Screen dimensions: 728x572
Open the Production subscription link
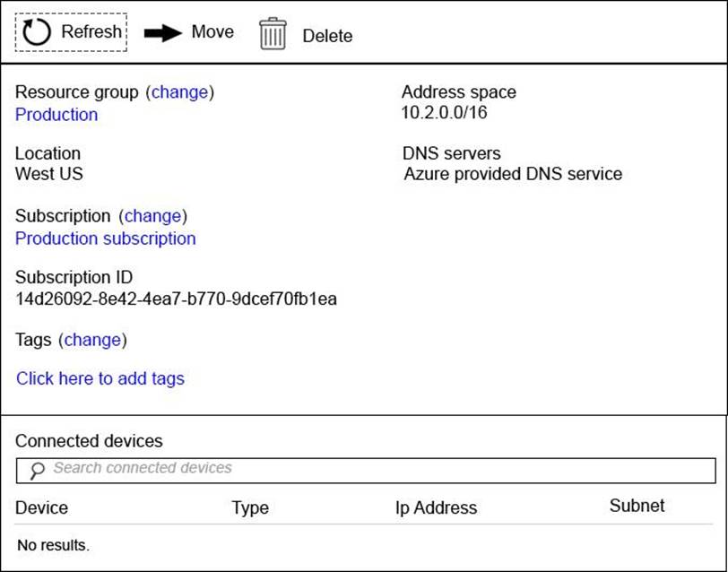(105, 238)
